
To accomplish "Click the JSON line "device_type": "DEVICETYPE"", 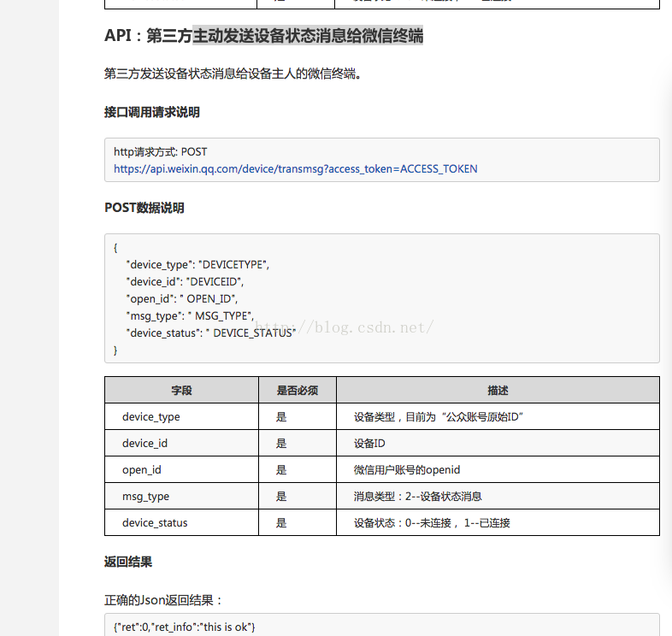I will 197,265.
